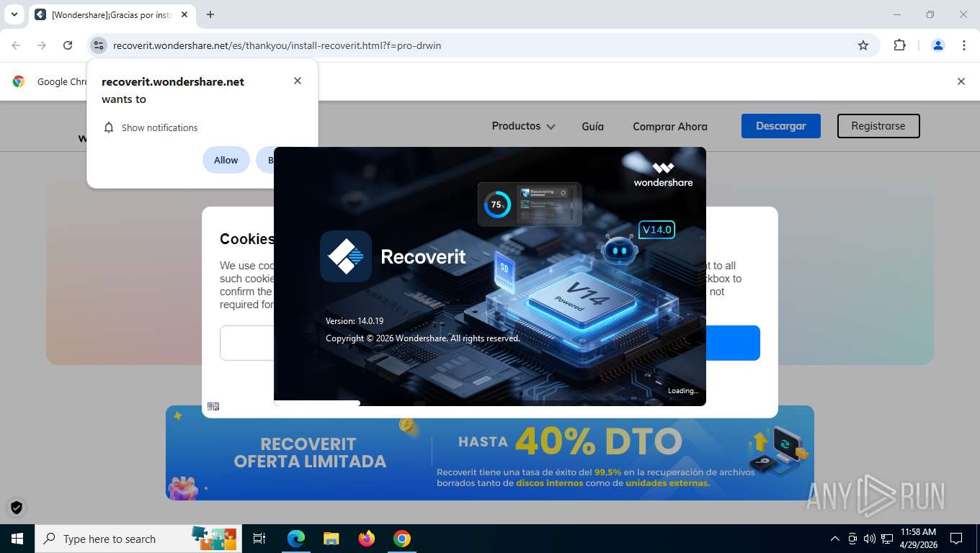
Task: Show hidden tray icons chevron
Action: (x=835, y=539)
